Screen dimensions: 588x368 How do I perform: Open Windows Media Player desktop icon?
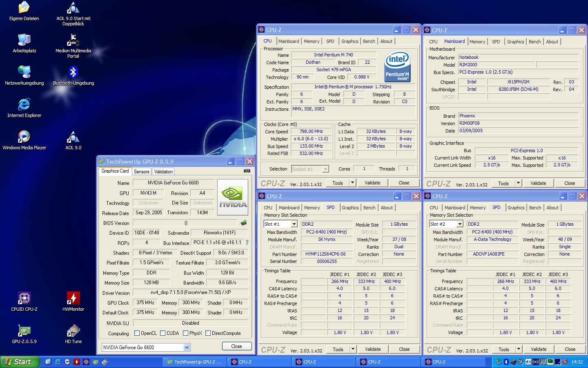pos(24,137)
